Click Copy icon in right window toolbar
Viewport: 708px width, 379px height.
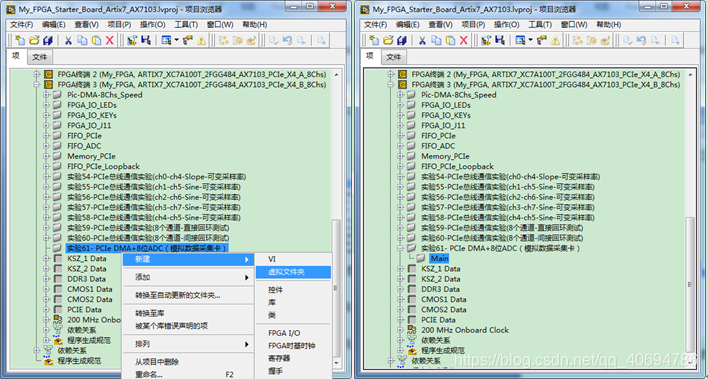click(436, 41)
